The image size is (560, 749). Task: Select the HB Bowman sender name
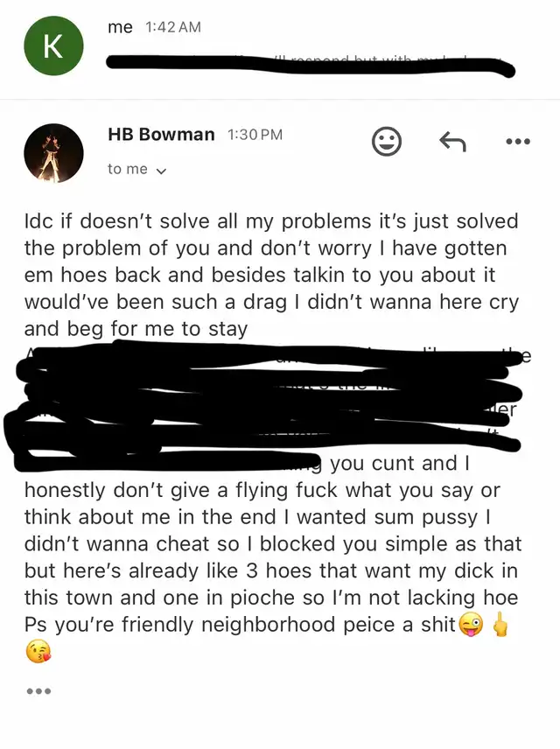pyautogui.click(x=161, y=134)
